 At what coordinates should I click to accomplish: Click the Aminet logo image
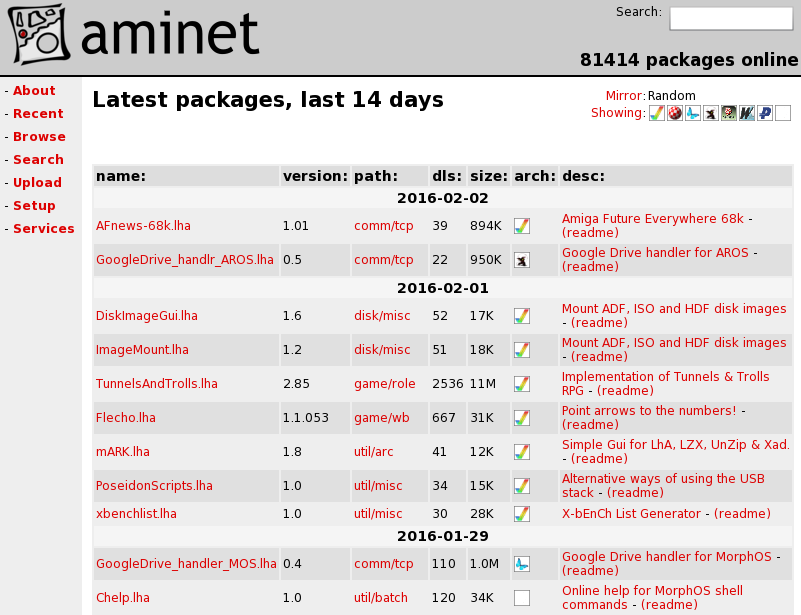click(135, 35)
